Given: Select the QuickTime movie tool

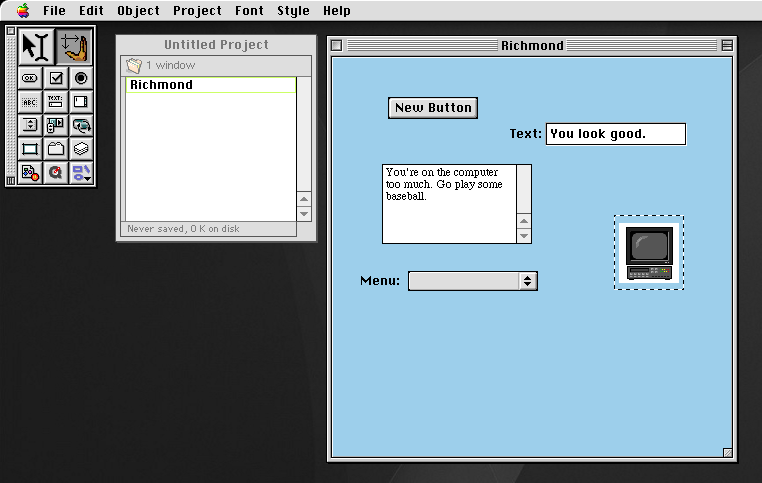Looking at the screenshot, I should [x=56, y=172].
